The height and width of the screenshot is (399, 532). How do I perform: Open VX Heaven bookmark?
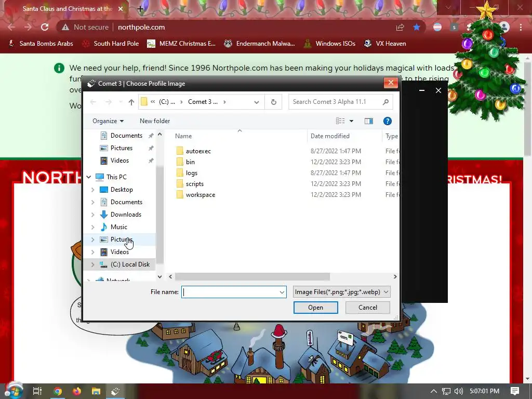(x=385, y=44)
